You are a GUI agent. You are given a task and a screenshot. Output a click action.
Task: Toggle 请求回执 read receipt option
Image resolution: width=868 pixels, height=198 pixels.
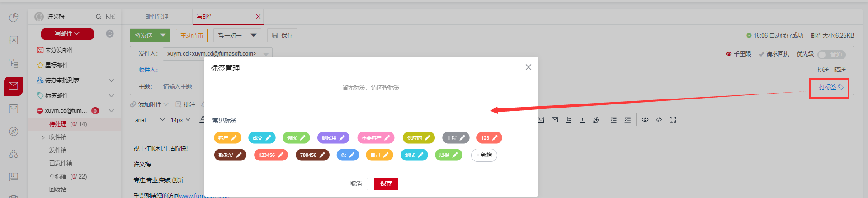[774, 54]
